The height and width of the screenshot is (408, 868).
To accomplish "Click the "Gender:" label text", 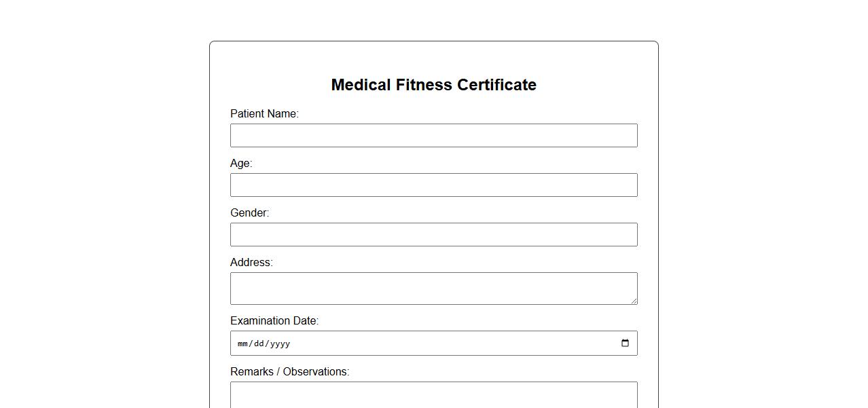I will coord(249,213).
